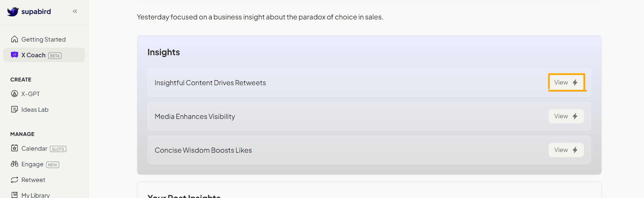Click the My Library book icon
Viewport: 644px width, 198px height.
click(14, 195)
